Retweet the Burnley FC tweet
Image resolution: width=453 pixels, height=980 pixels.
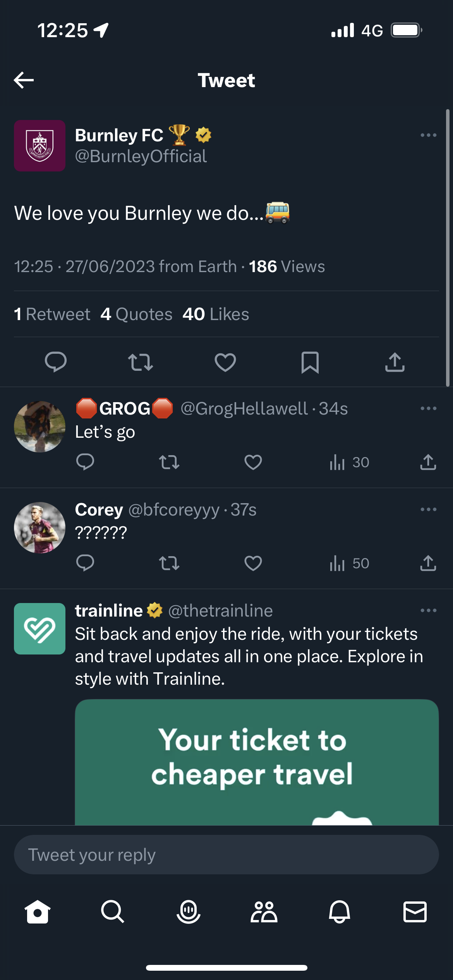click(x=141, y=362)
